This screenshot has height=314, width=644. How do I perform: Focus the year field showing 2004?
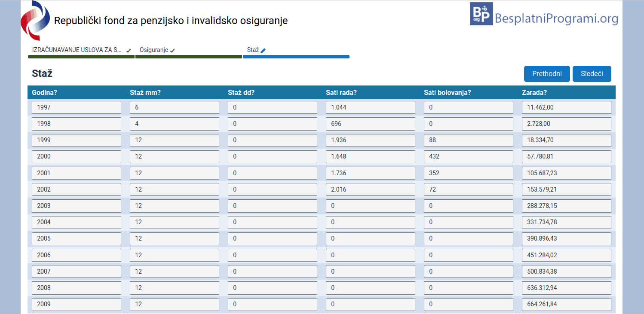[x=77, y=222]
